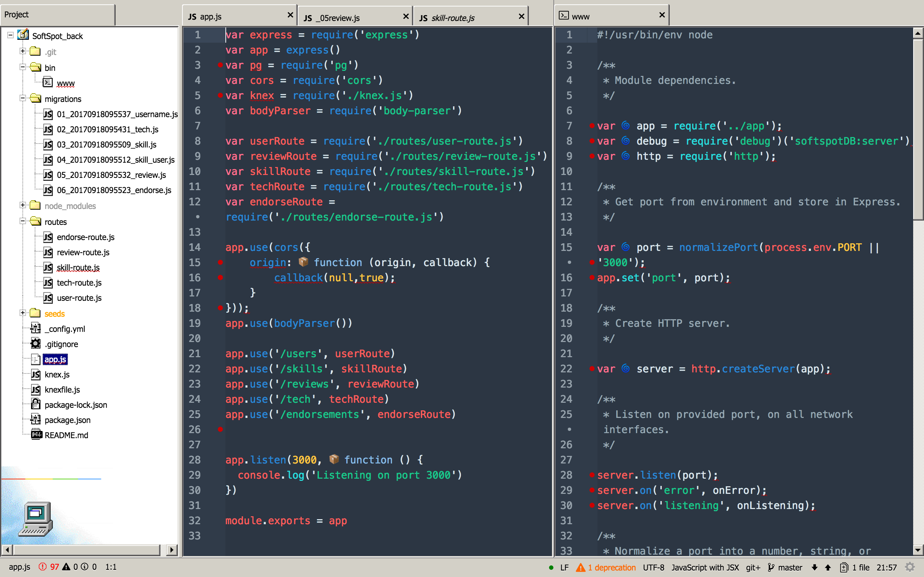Click the green status dot indicator
Image resolution: width=924 pixels, height=577 pixels.
(x=551, y=568)
